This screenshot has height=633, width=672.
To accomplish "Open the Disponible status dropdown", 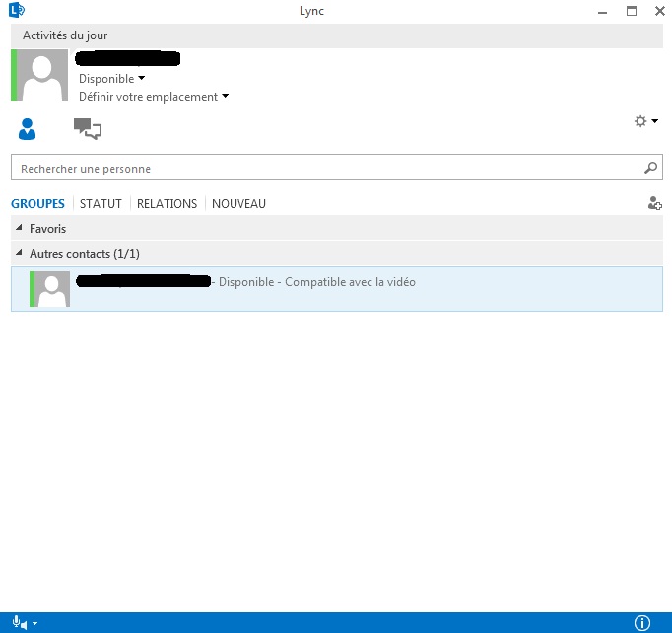I will (x=111, y=79).
